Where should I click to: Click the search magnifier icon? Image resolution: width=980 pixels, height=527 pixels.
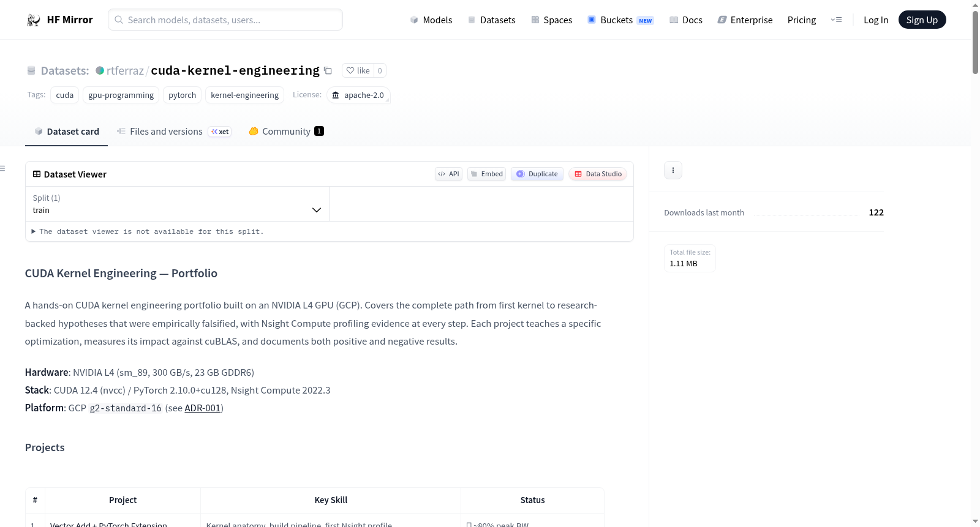(x=119, y=20)
